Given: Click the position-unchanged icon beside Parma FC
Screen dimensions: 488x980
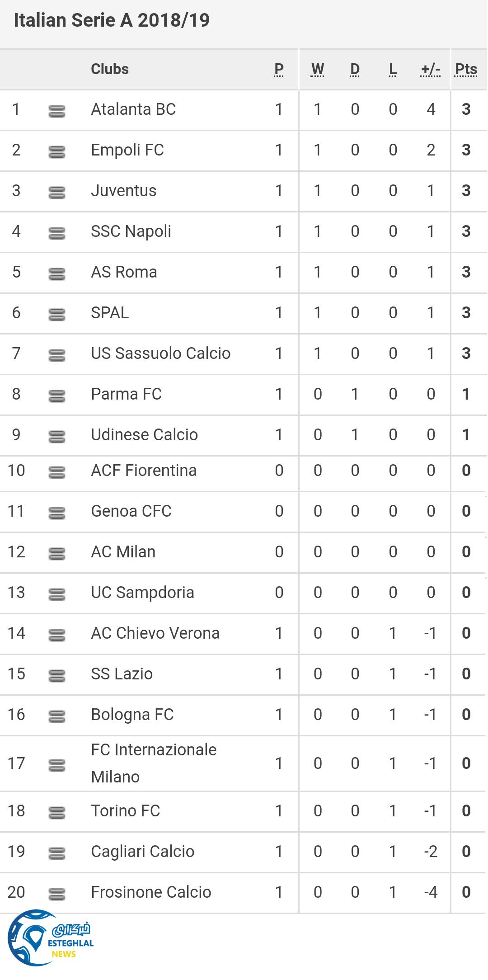Looking at the screenshot, I should (x=57, y=396).
